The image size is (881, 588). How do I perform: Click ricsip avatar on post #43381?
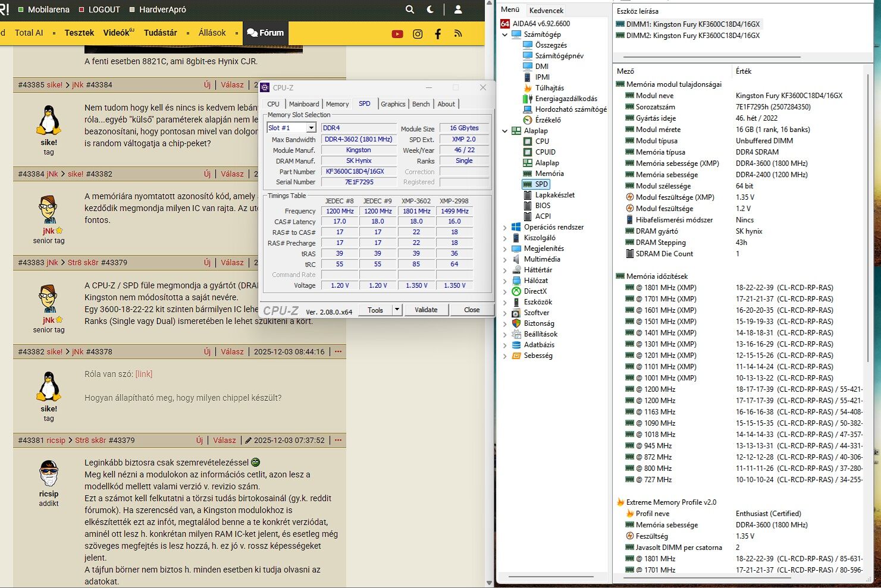click(49, 473)
